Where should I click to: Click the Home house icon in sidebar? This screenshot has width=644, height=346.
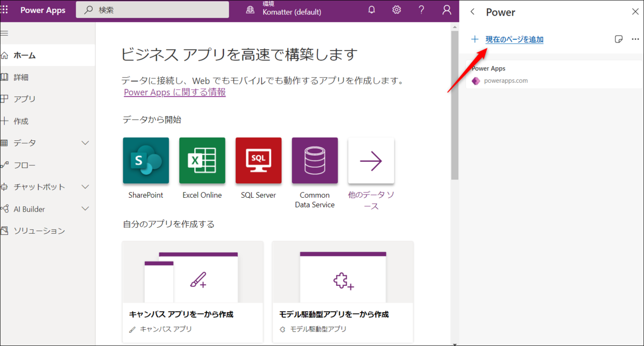[4, 55]
